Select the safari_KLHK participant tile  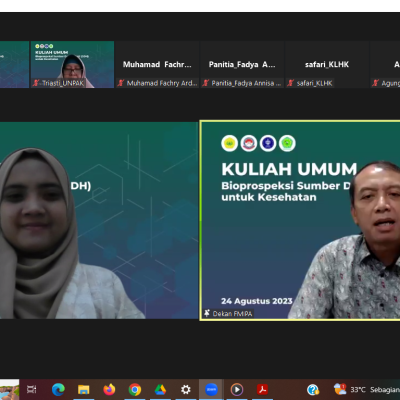point(327,64)
